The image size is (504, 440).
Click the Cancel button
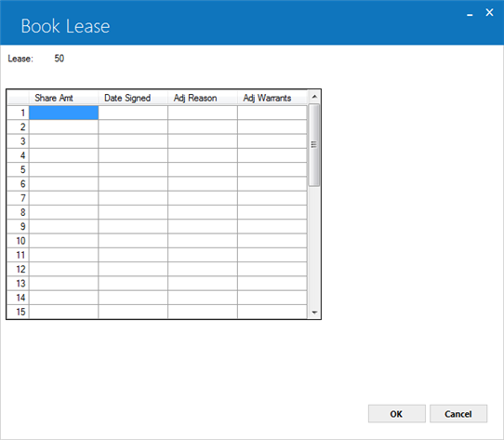tap(458, 414)
